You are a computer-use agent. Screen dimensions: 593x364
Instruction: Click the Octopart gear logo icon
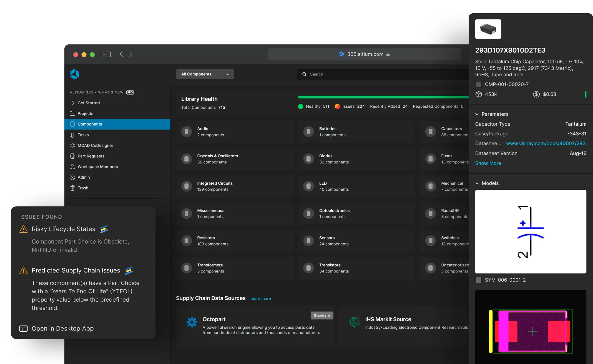click(x=192, y=322)
